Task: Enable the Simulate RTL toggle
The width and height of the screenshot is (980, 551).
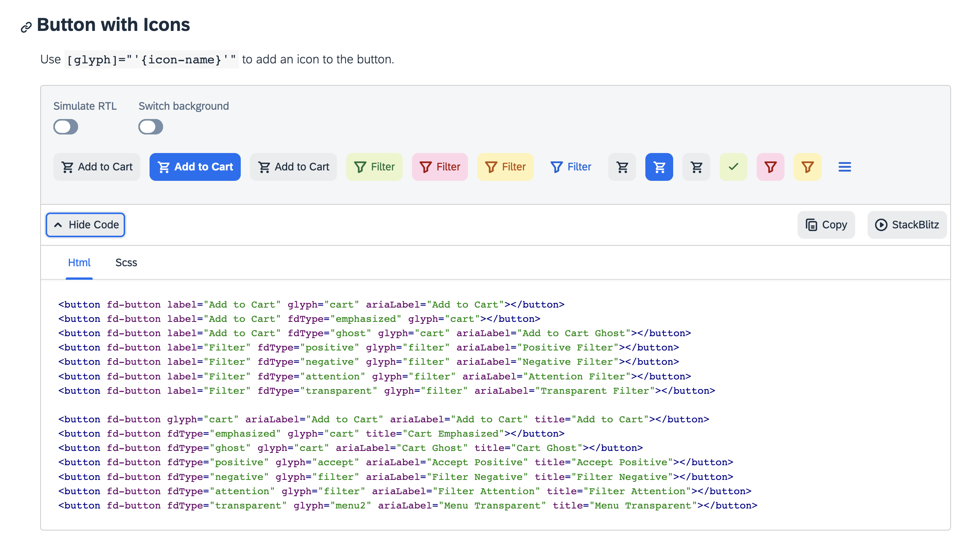Action: (x=66, y=127)
